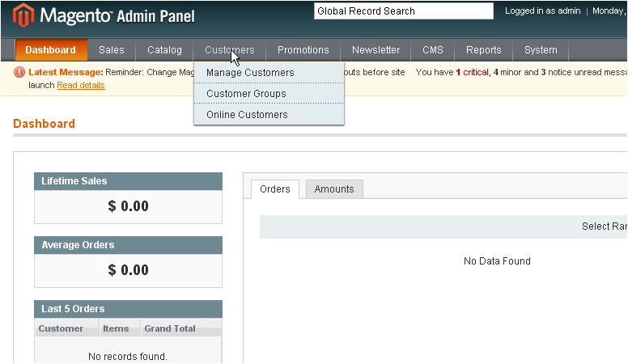Click the Average Orders panel header

pos(128,245)
